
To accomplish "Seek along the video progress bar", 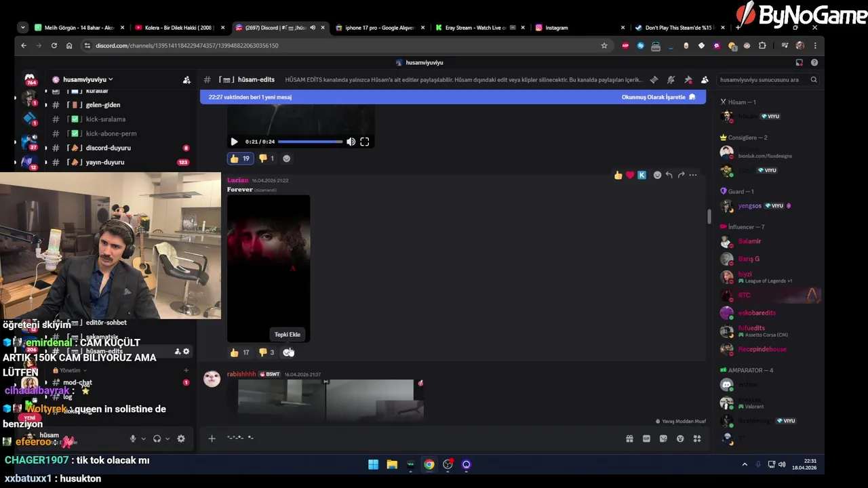I will coord(310,142).
